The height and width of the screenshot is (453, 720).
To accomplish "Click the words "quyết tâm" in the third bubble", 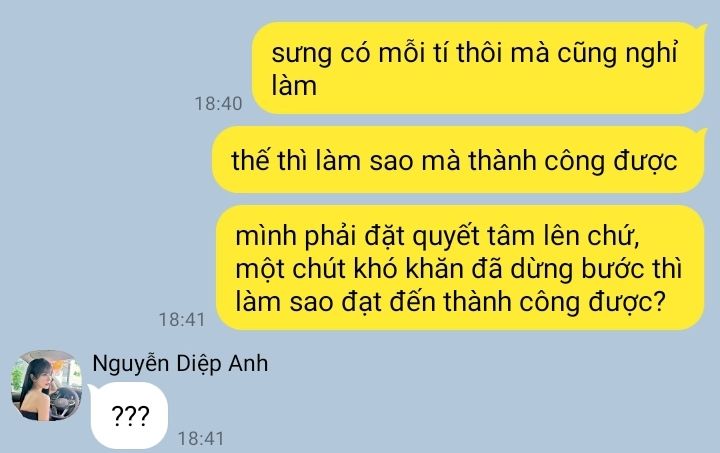I will pos(473,237).
